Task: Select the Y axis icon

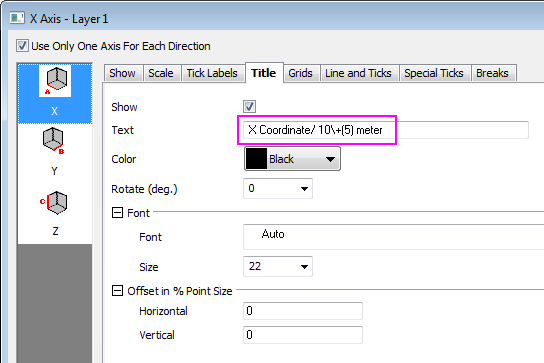Action: click(53, 141)
